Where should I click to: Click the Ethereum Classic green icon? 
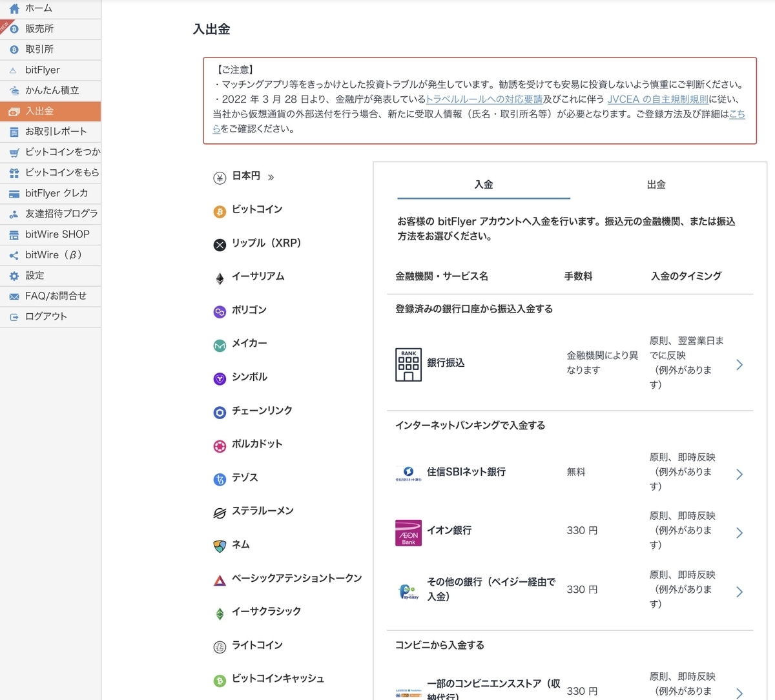(x=220, y=613)
